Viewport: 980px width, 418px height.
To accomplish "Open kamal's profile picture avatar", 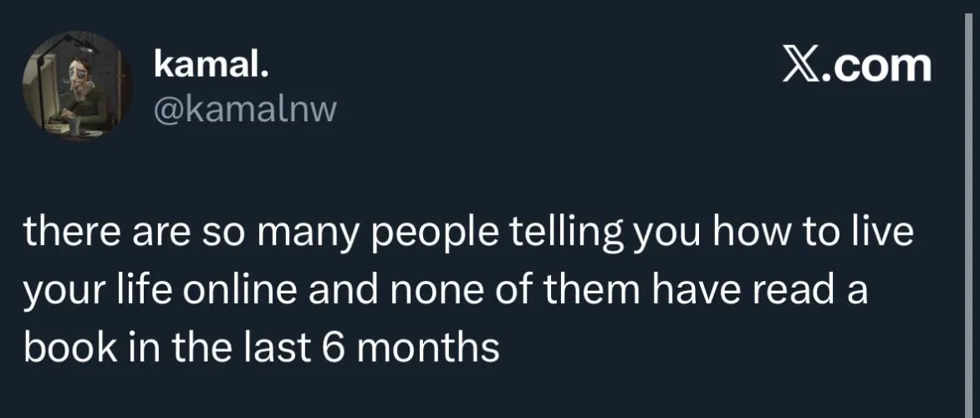I will [75, 86].
